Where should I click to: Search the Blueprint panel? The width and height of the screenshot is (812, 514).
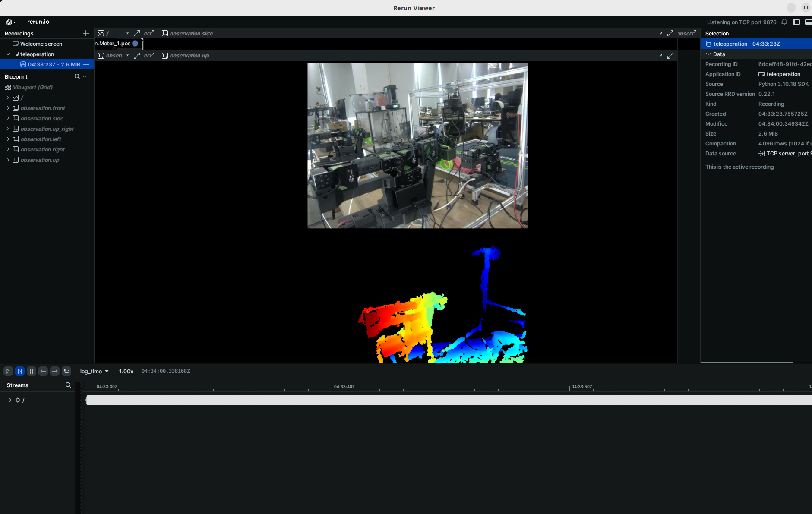coord(77,76)
